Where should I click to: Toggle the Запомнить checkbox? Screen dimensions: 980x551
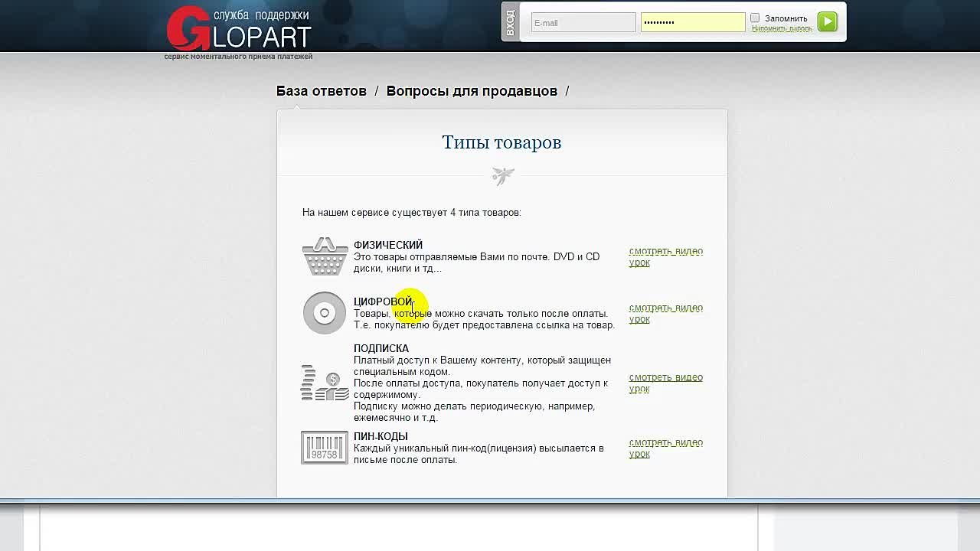(x=755, y=18)
